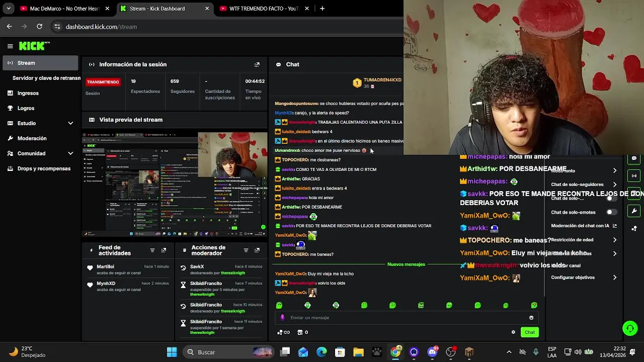Click the broadcast signal icon in right rail
The width and height of the screenshot is (644, 362).
634,176
